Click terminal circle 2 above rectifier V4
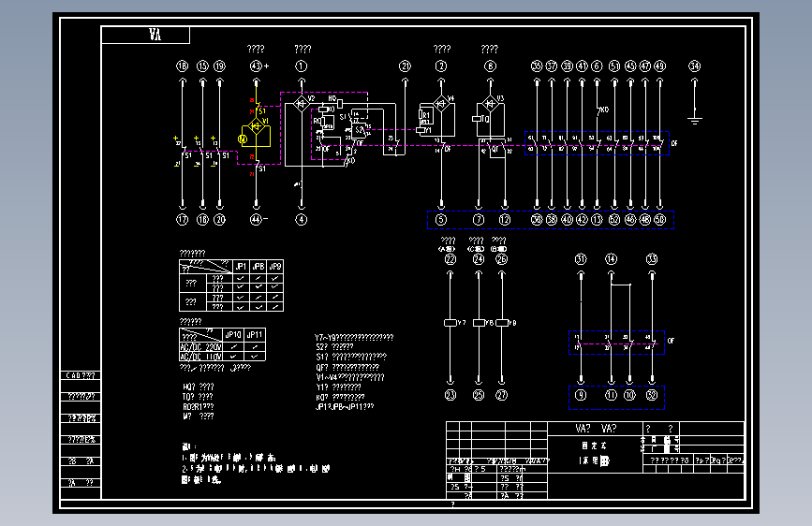812x526 pixels. [x=441, y=66]
